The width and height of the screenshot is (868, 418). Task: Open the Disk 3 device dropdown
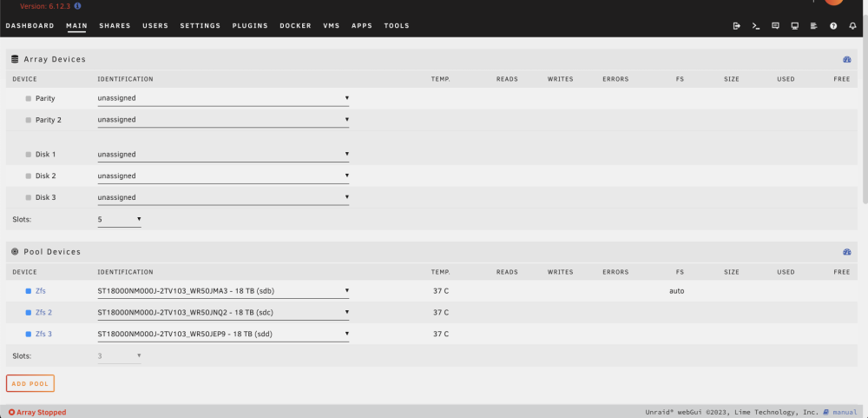tap(223, 197)
